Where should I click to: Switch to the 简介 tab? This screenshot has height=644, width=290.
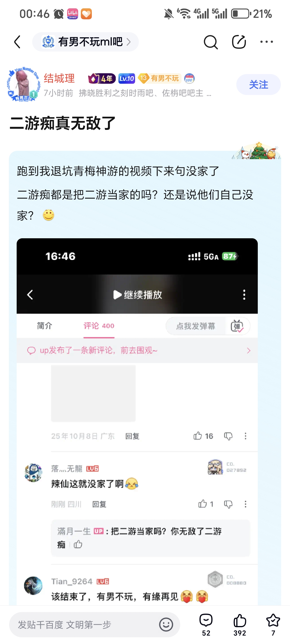[44, 326]
